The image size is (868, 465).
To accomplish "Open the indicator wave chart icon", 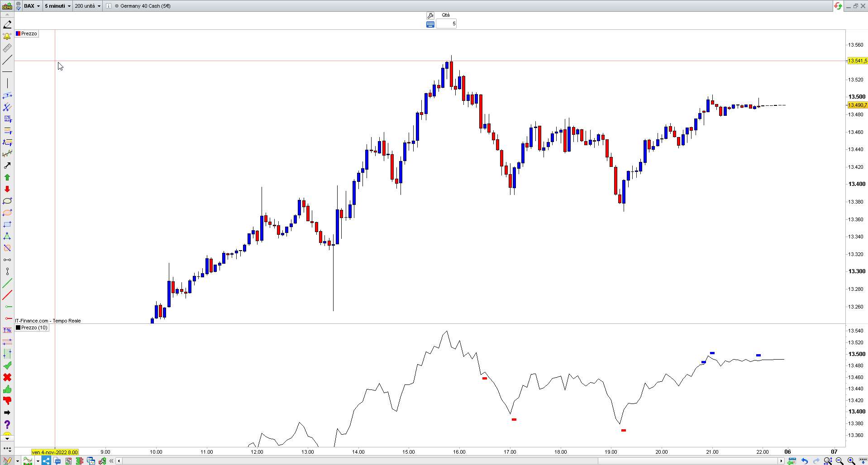I will click(28, 461).
